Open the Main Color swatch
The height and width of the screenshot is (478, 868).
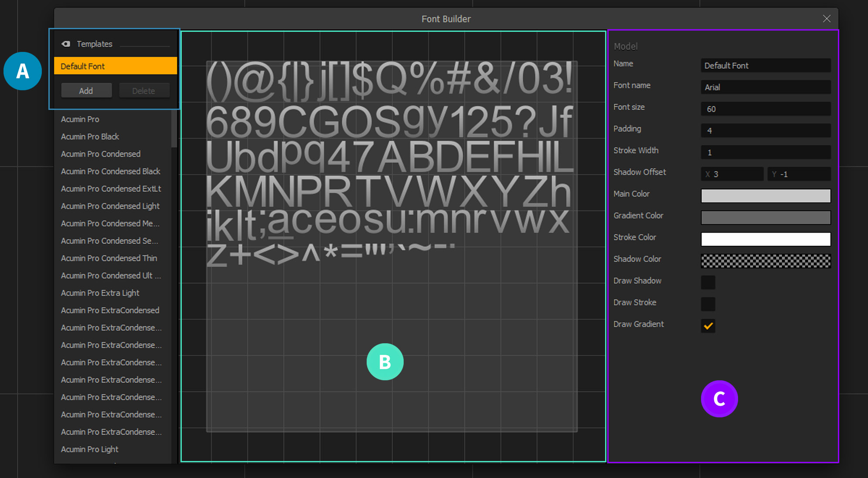pos(766,195)
